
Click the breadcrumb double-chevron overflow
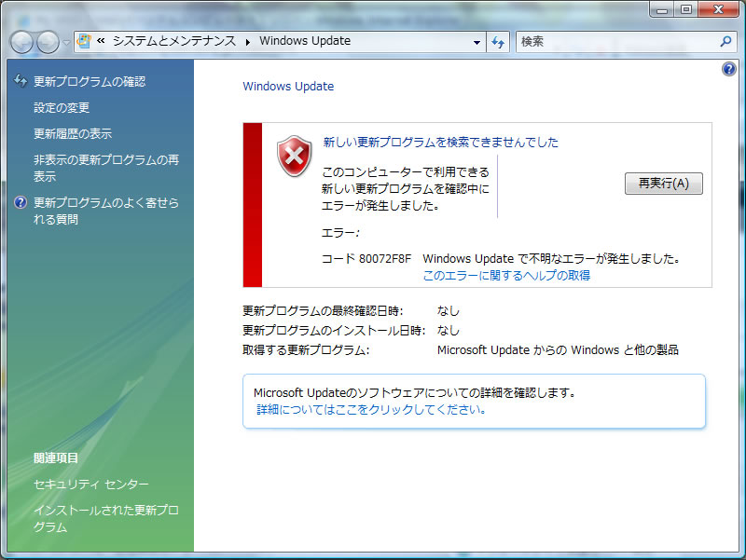pyautogui.click(x=101, y=41)
